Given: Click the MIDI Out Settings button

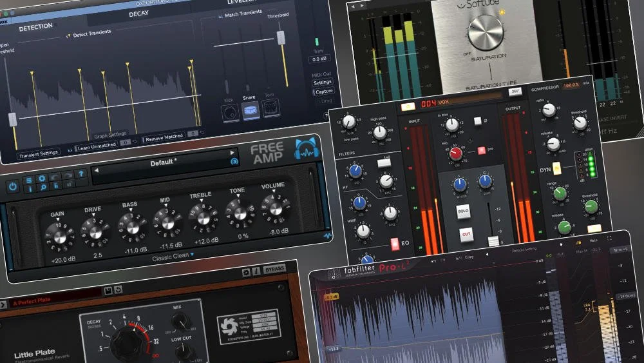Looking at the screenshot, I should pos(323,83).
